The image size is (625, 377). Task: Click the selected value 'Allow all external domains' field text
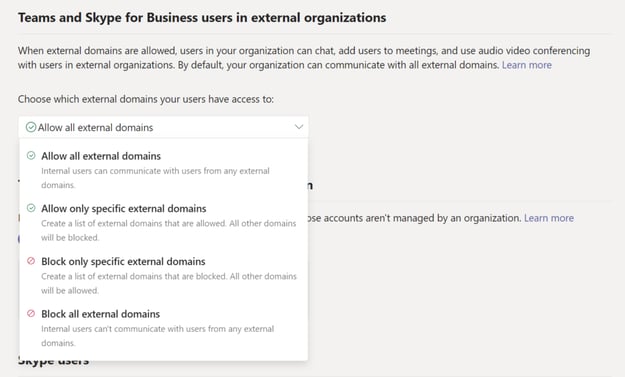[x=95, y=128]
